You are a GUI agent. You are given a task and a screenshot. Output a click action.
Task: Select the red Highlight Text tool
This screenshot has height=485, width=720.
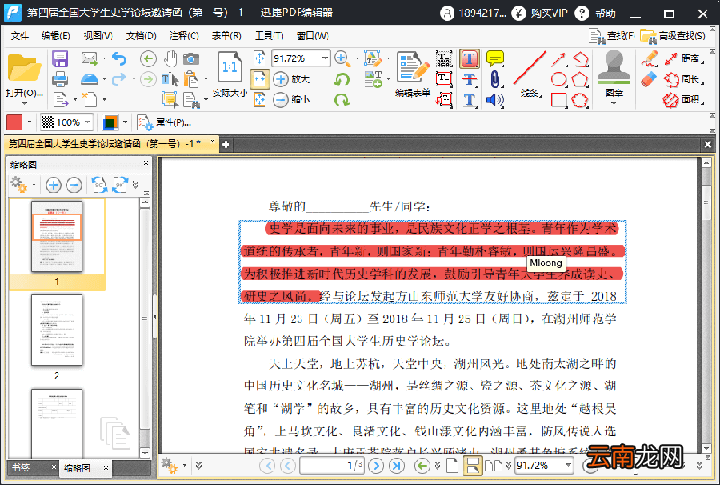click(x=469, y=59)
